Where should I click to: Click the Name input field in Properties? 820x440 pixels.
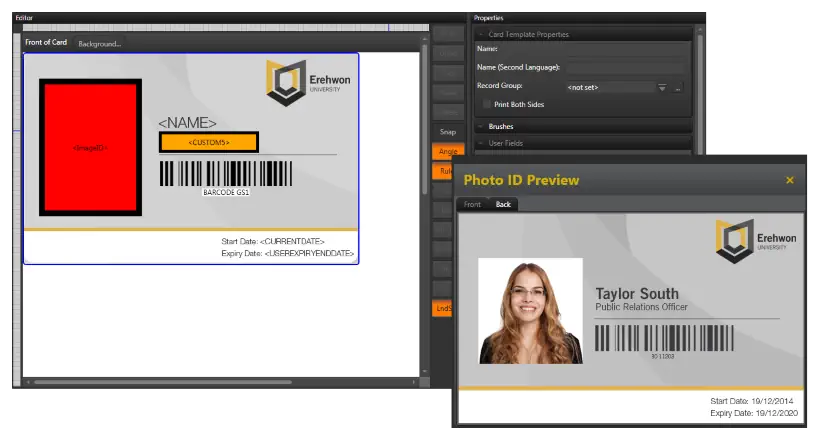626,50
